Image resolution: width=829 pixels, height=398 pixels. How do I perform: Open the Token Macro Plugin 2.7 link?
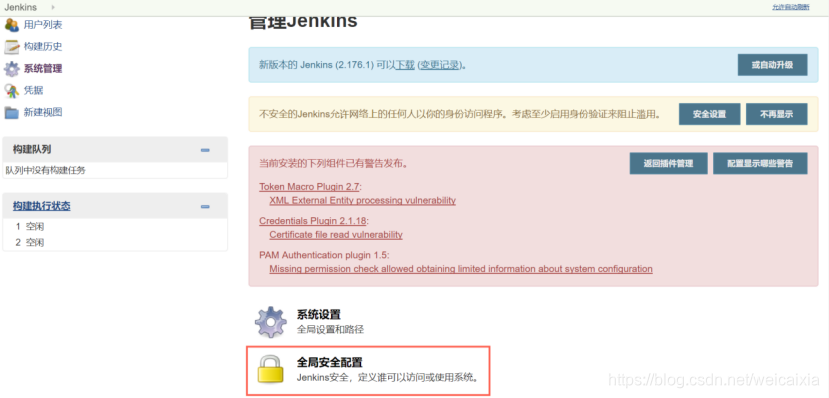(x=309, y=187)
